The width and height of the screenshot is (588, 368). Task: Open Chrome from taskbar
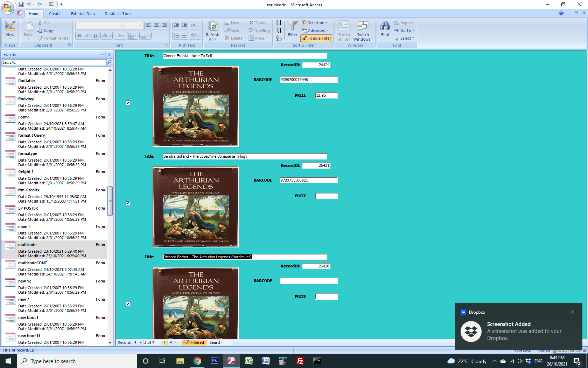pyautogui.click(x=197, y=361)
